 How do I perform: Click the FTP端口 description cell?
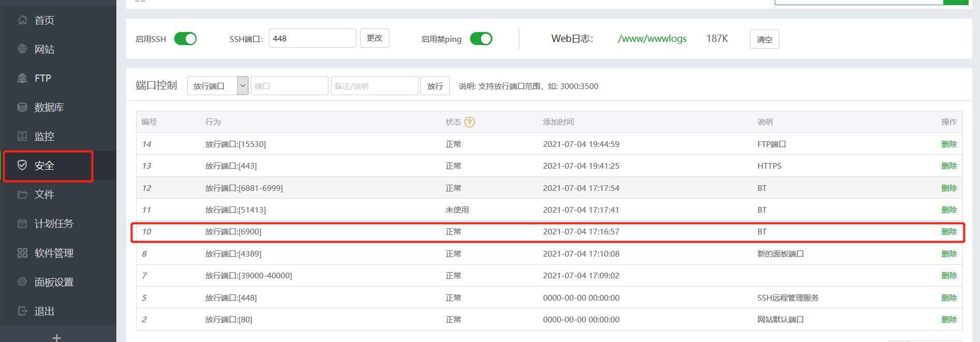[772, 144]
